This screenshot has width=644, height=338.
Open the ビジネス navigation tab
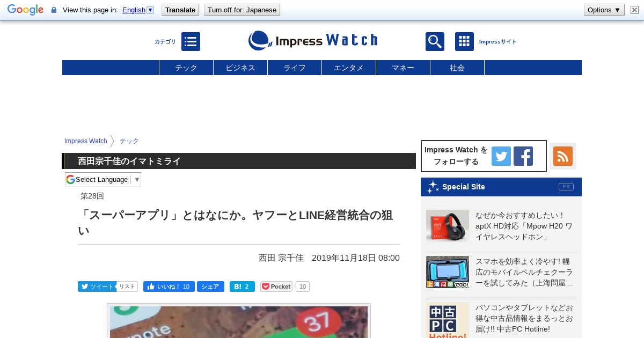[240, 68]
